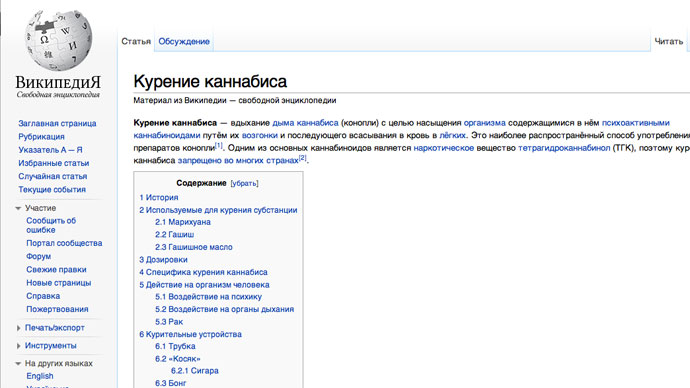Open Избранные статьи link

click(x=54, y=163)
